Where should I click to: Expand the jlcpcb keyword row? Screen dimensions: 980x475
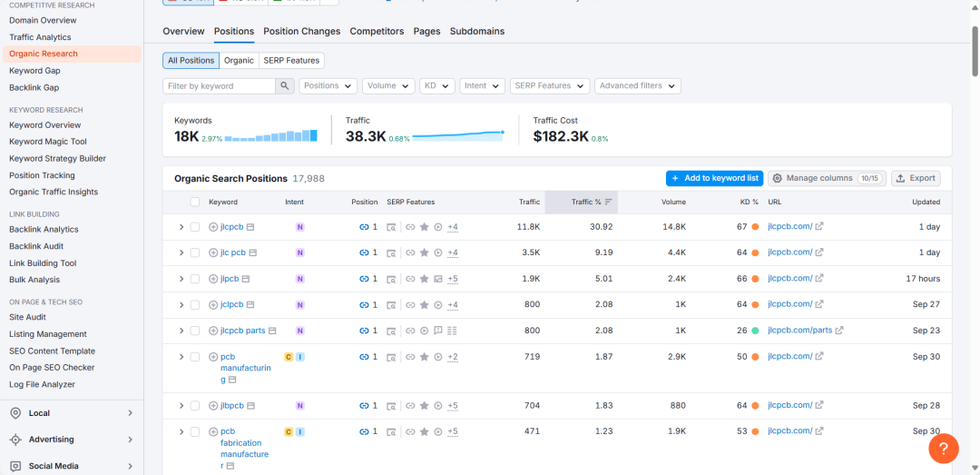(181, 227)
